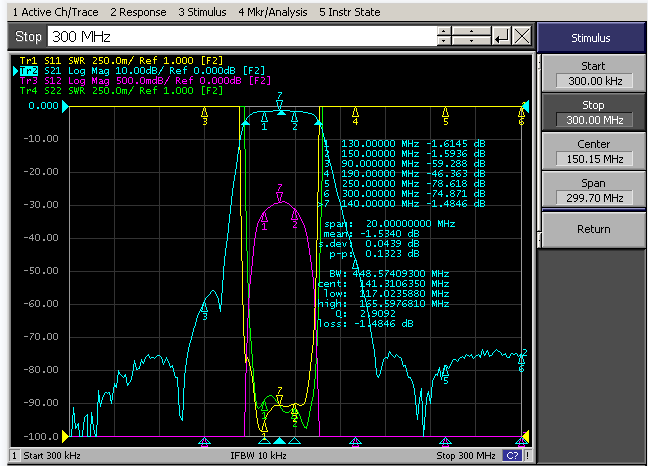Click channel 1 indicator in status bar

[14, 456]
